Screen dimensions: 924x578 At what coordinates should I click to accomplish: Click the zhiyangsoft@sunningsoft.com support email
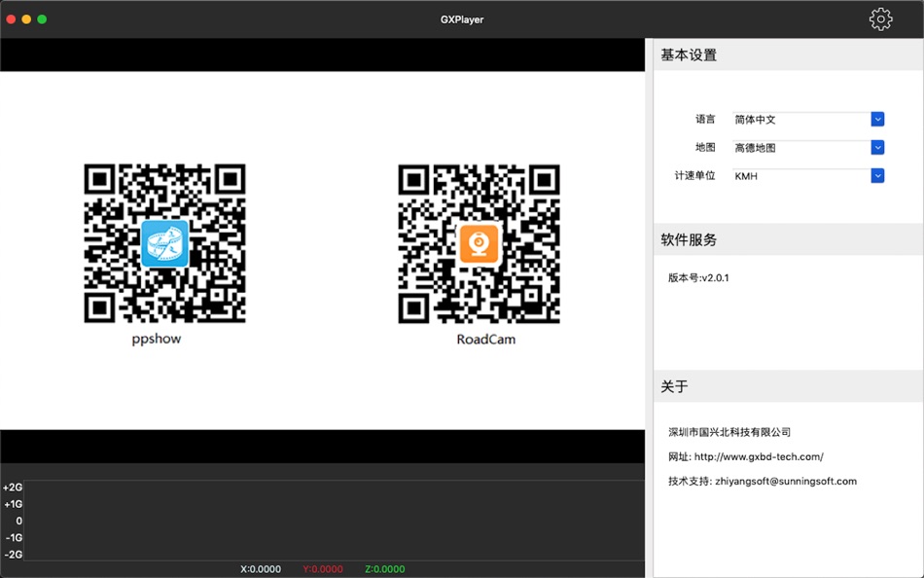click(786, 482)
